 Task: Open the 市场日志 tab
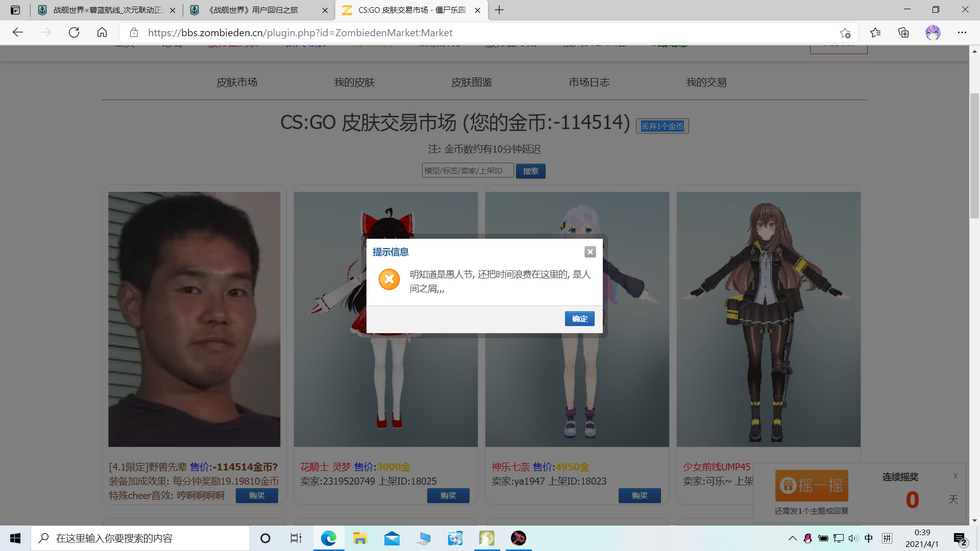click(589, 82)
